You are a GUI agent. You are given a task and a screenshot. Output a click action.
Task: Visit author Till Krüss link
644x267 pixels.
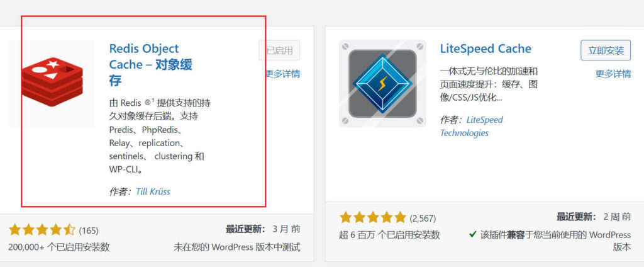tap(153, 191)
